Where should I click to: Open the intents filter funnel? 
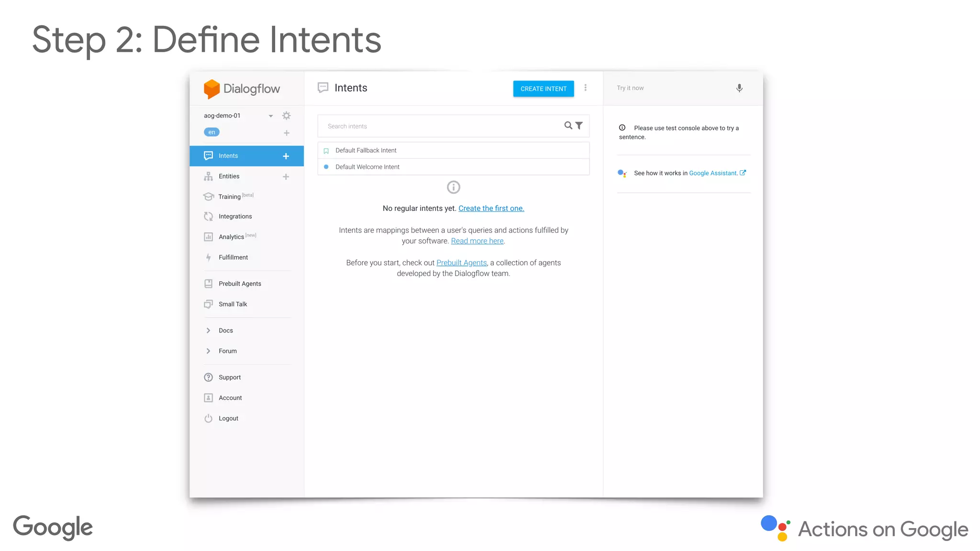point(579,126)
